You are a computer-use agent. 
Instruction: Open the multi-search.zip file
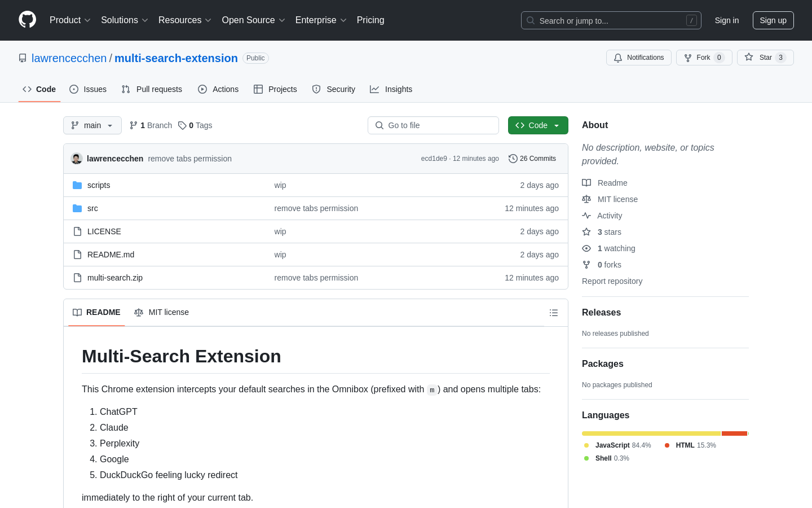[x=115, y=278]
